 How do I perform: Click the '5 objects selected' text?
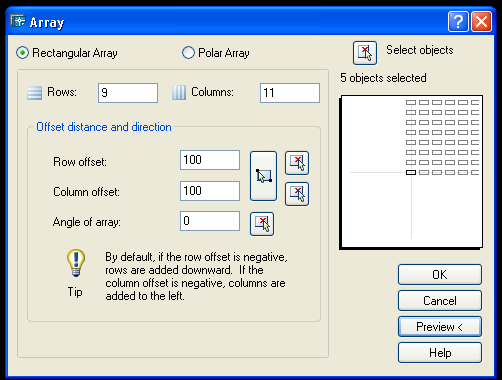[383, 78]
